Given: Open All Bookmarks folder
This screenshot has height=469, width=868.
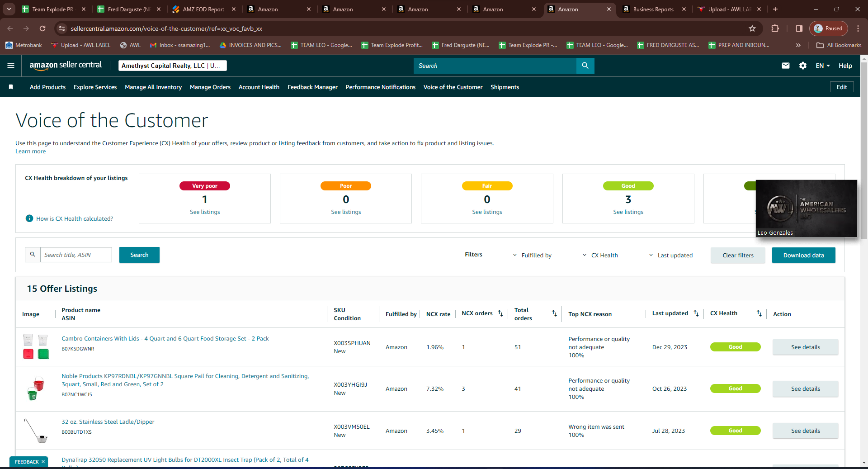Looking at the screenshot, I should (x=839, y=45).
